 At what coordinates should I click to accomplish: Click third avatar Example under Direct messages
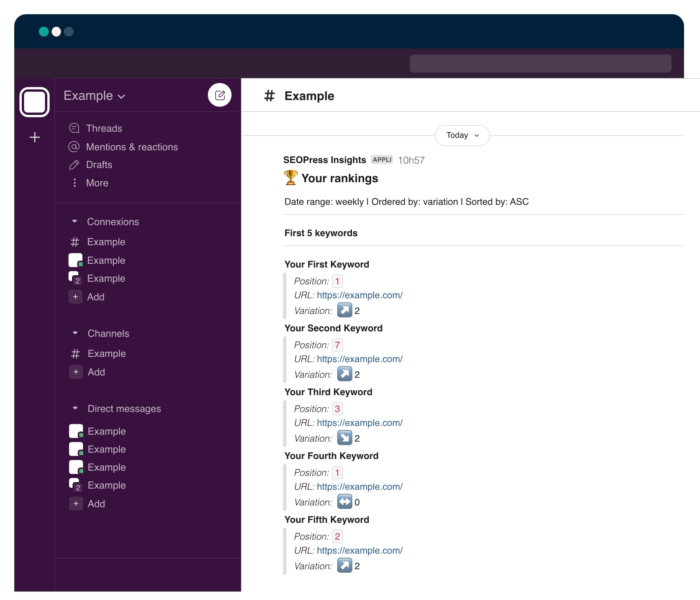(76, 467)
